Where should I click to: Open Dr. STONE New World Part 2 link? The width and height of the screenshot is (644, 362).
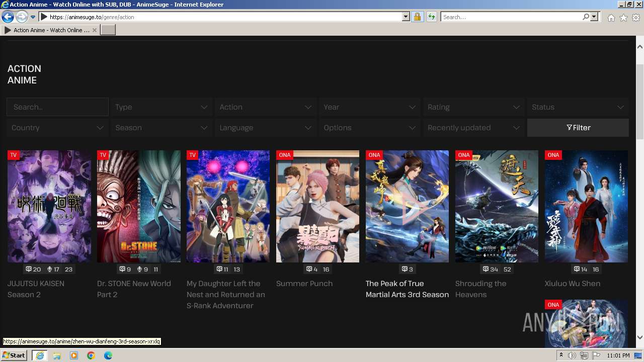click(134, 289)
